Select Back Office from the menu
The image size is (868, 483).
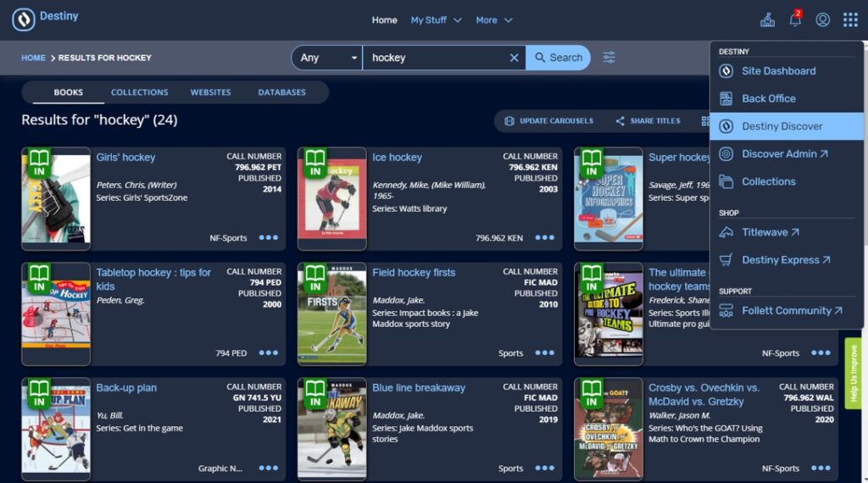point(768,98)
